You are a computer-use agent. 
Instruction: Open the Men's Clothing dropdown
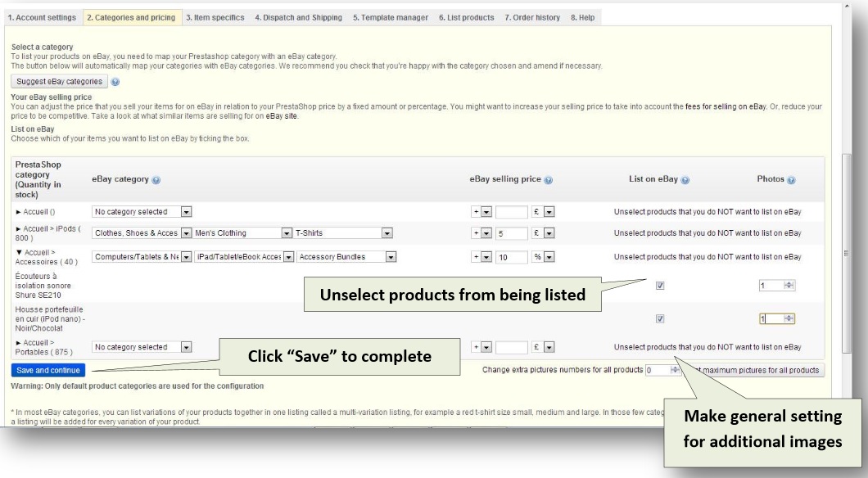coord(242,233)
